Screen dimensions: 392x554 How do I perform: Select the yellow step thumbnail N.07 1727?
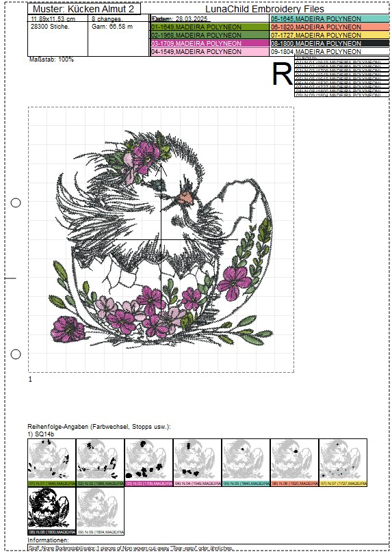point(343,462)
